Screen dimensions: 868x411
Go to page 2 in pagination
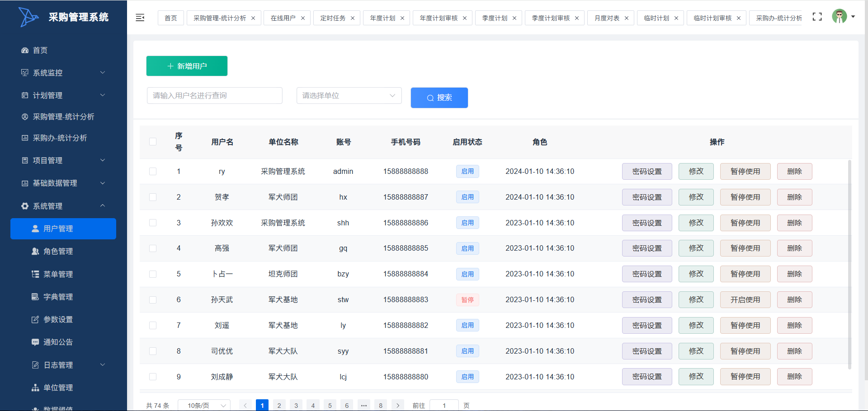(x=279, y=405)
